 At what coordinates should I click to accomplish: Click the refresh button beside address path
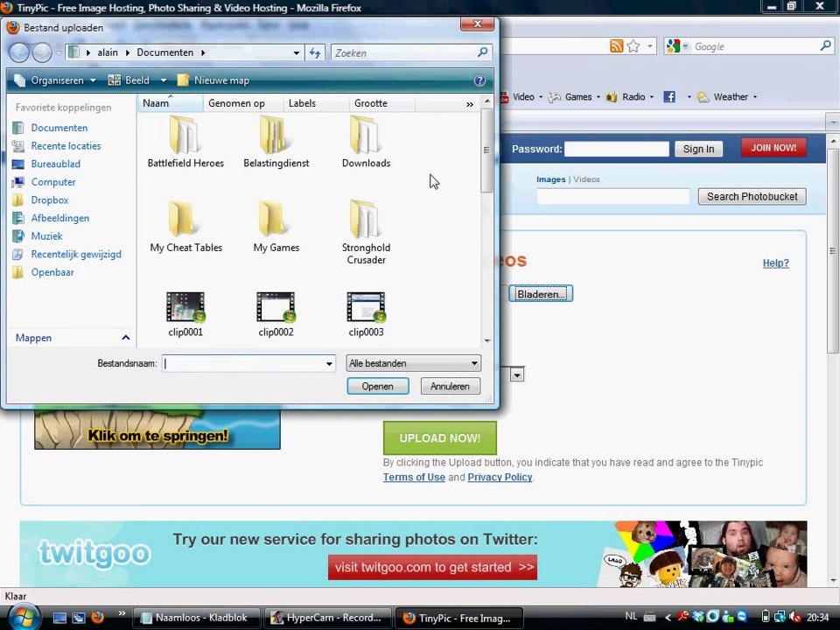315,52
